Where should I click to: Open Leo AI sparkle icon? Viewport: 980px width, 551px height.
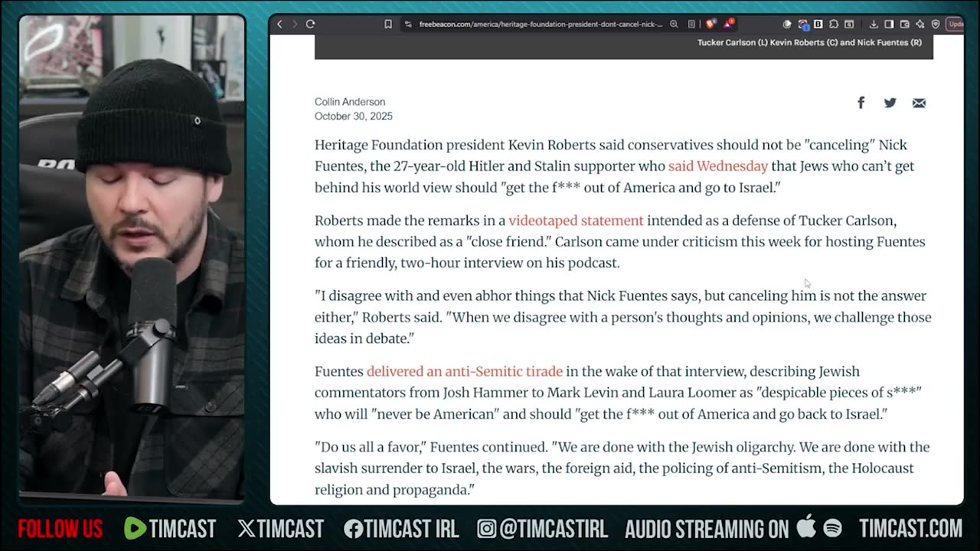[x=920, y=24]
